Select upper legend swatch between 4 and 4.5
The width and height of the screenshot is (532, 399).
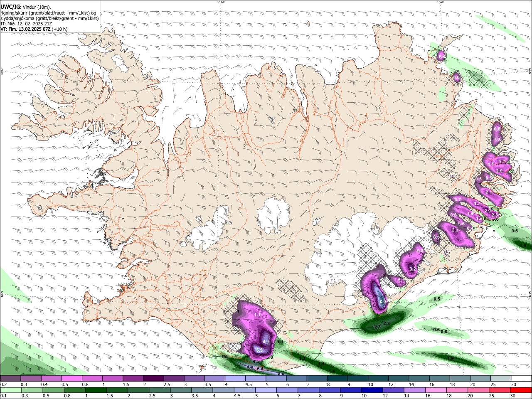pos(236,378)
